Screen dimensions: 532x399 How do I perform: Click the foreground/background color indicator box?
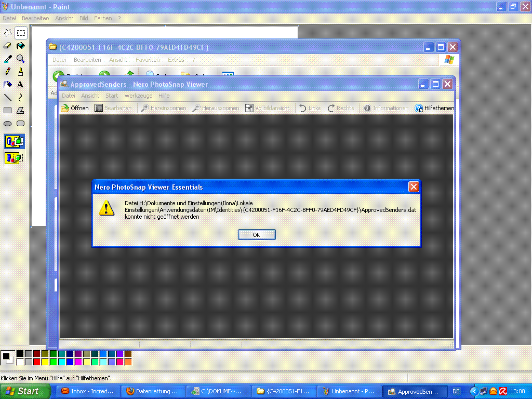click(x=7, y=358)
